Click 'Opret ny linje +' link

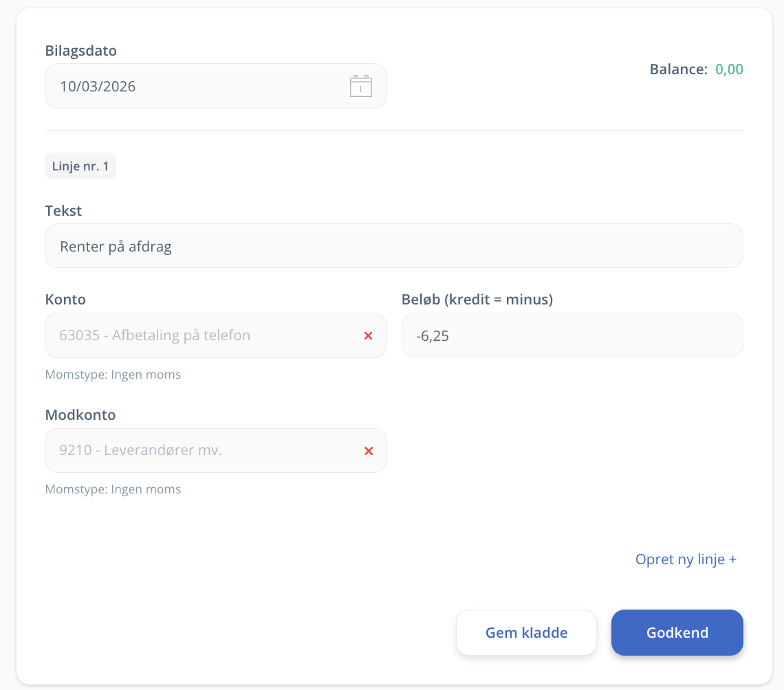(686, 559)
